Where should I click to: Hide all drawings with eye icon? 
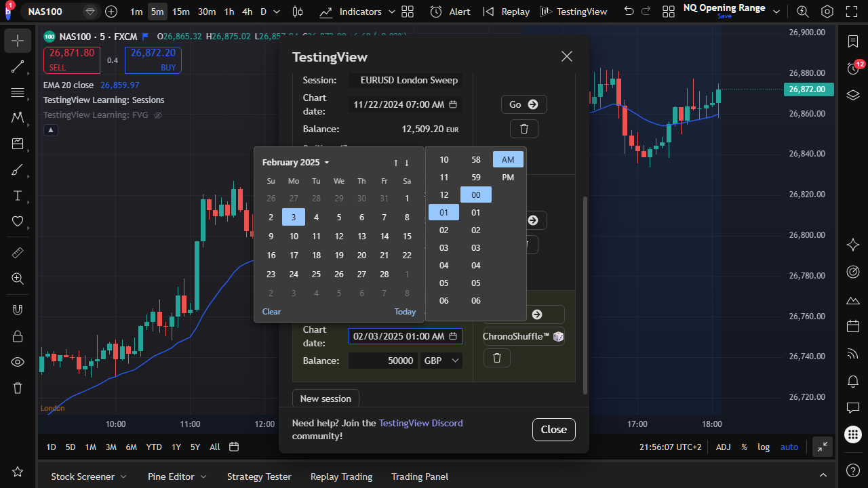click(x=18, y=361)
